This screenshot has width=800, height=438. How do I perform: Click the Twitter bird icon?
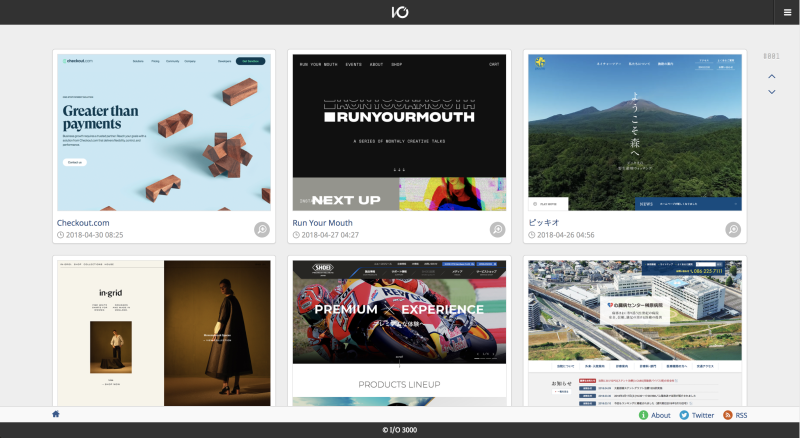[x=684, y=415]
